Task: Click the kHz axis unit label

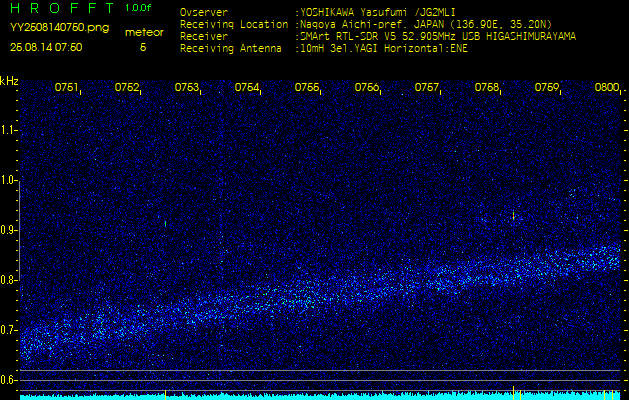Action: click(x=9, y=81)
